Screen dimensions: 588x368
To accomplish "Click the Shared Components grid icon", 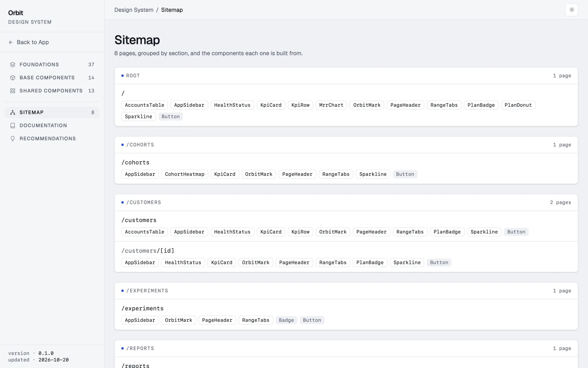I will point(13,91).
